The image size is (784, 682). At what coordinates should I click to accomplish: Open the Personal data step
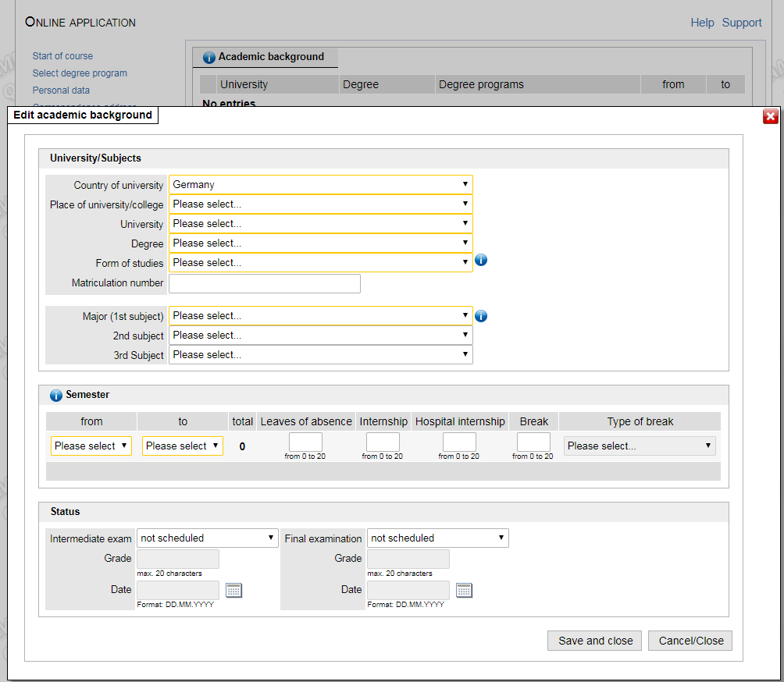[x=61, y=91]
